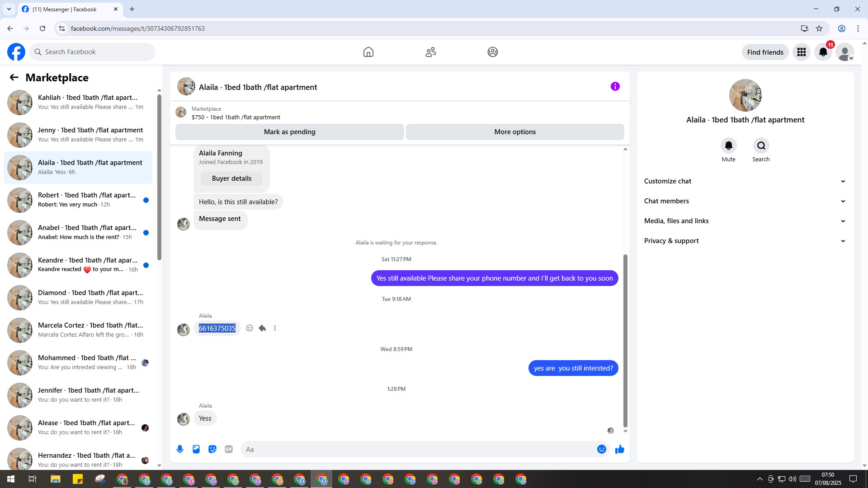
Task: Select the Messenger | Facebook browser tab
Action: 70,9
